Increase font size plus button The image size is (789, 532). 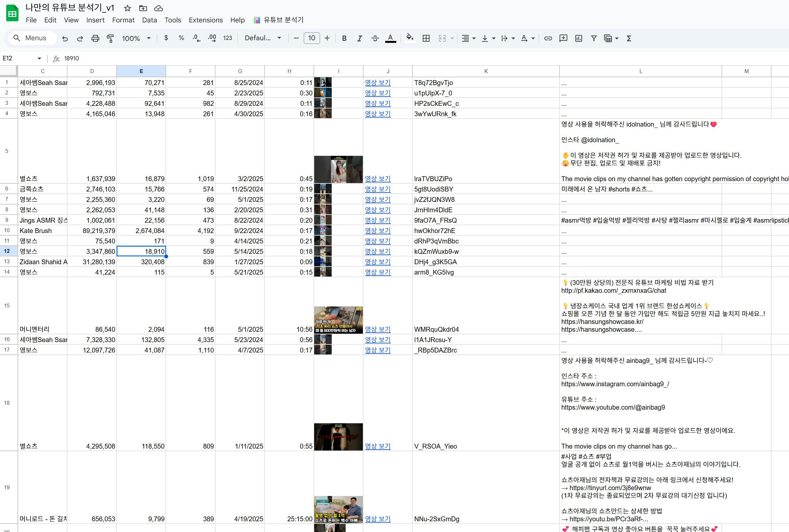[x=327, y=38]
